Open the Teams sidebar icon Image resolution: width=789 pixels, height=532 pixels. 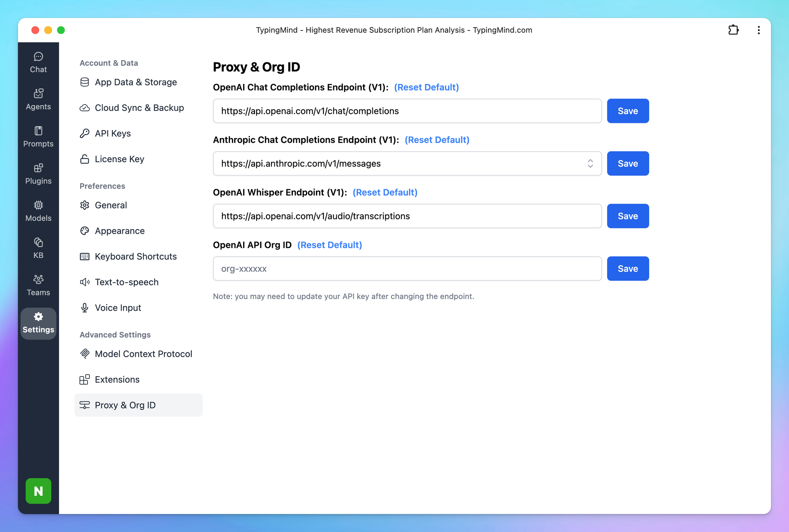coord(38,285)
